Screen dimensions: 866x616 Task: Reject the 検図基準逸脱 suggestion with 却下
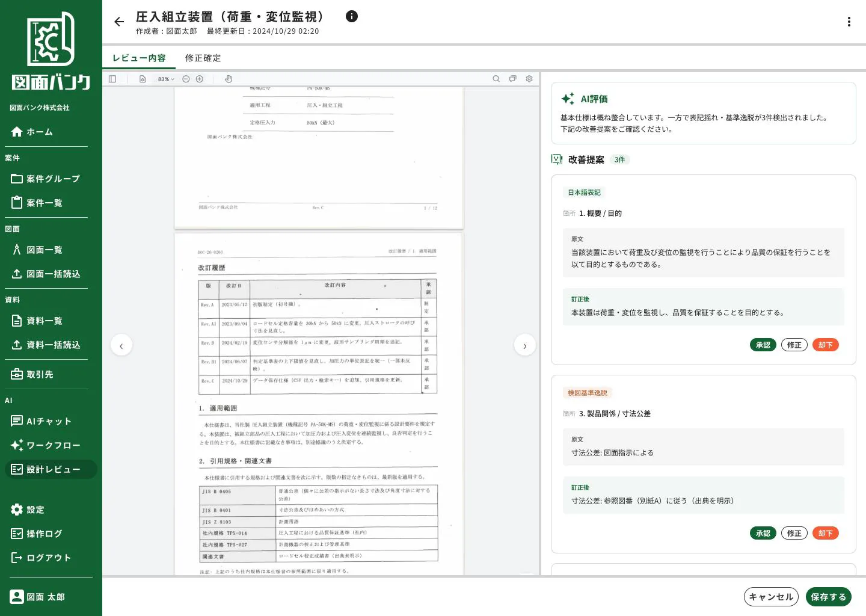pyautogui.click(x=826, y=533)
